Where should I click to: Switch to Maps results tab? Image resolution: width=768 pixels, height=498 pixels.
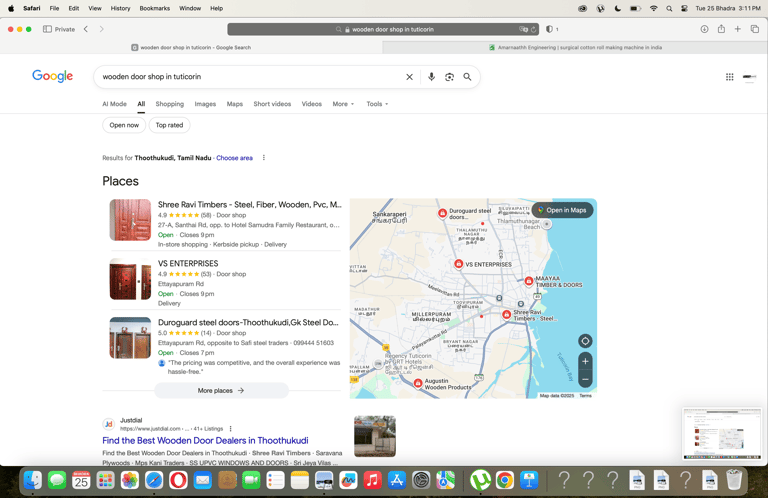[x=235, y=104]
